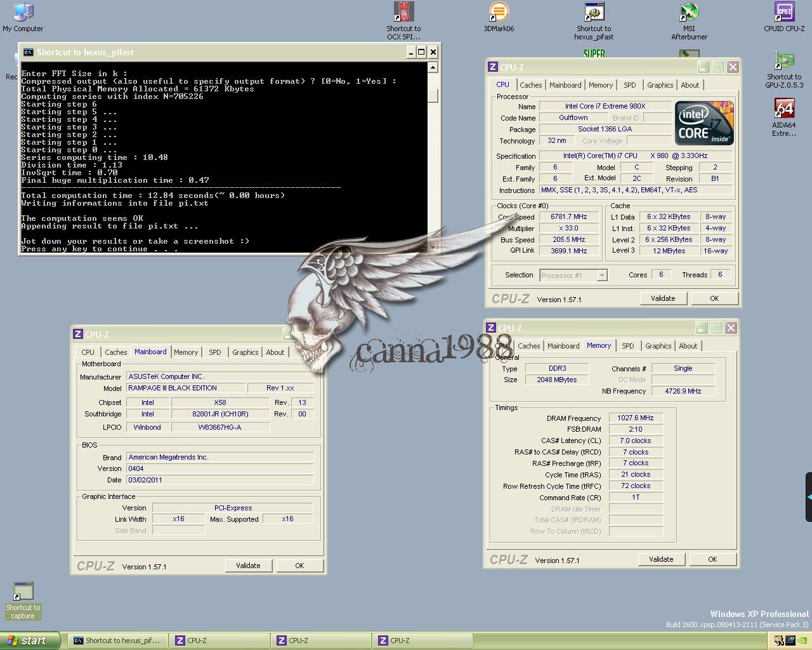Click the console vertical scrollbar thumb
This screenshot has height=650, width=812.
433,95
